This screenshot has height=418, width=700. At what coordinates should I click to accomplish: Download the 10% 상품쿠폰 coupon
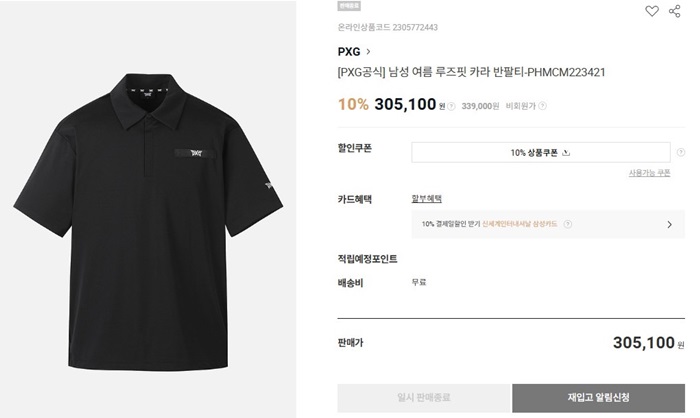point(540,153)
